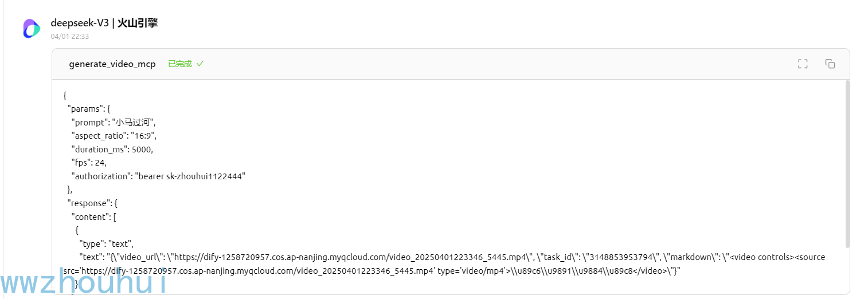Click the 04/01 22:33 timestamp
Viewport: 868px width, 299px height.
point(70,37)
